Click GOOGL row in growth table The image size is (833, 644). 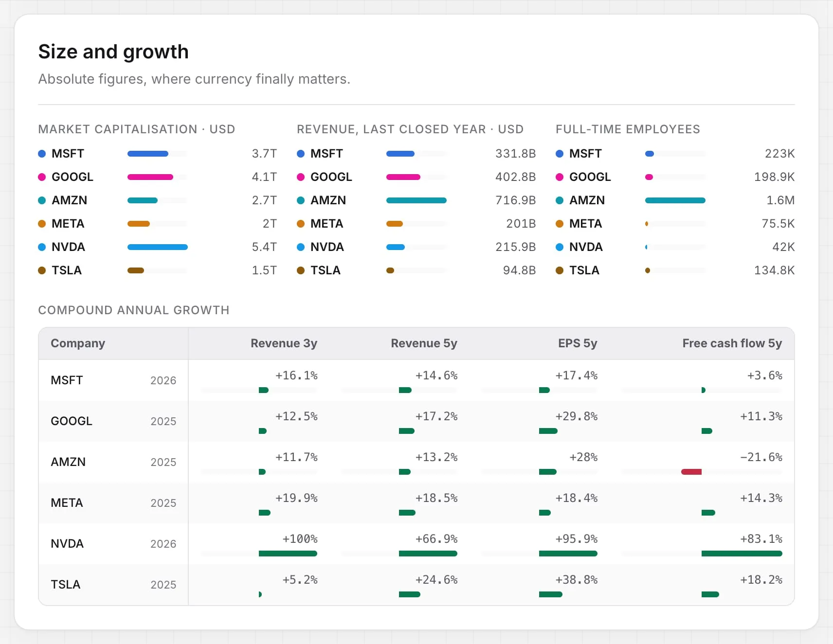416,421
